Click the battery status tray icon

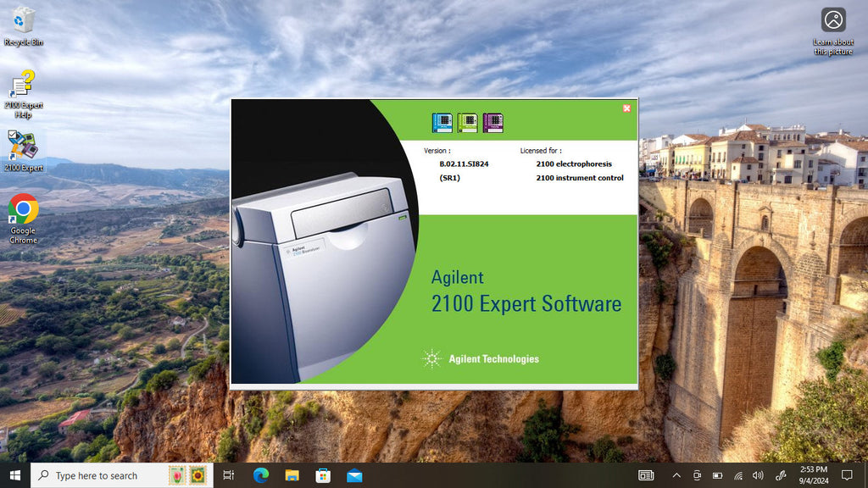717,475
